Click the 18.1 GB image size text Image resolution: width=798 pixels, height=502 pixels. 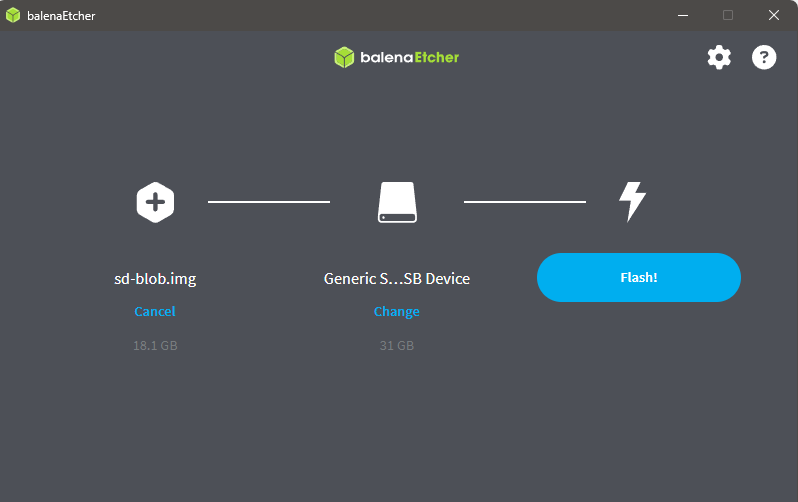[x=155, y=346]
